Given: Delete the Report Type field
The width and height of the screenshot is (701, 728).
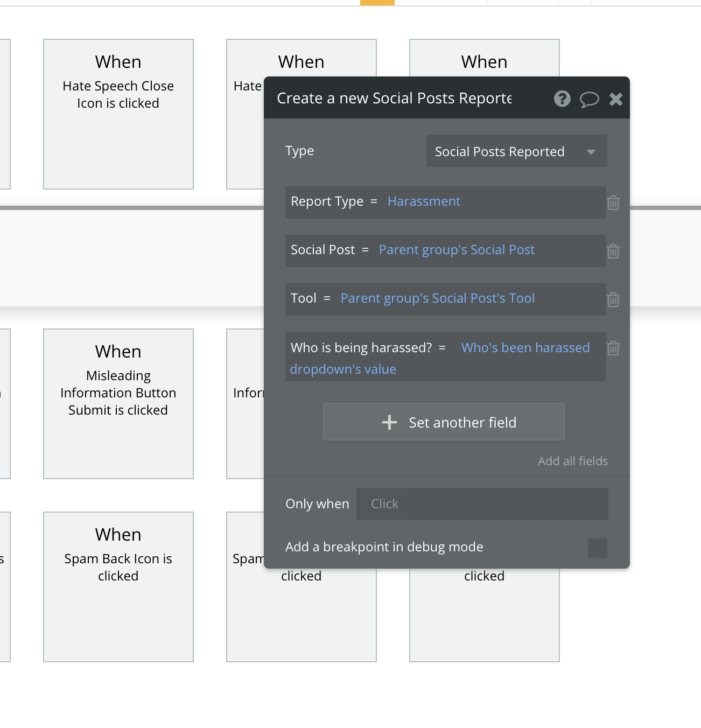Looking at the screenshot, I should pyautogui.click(x=613, y=203).
